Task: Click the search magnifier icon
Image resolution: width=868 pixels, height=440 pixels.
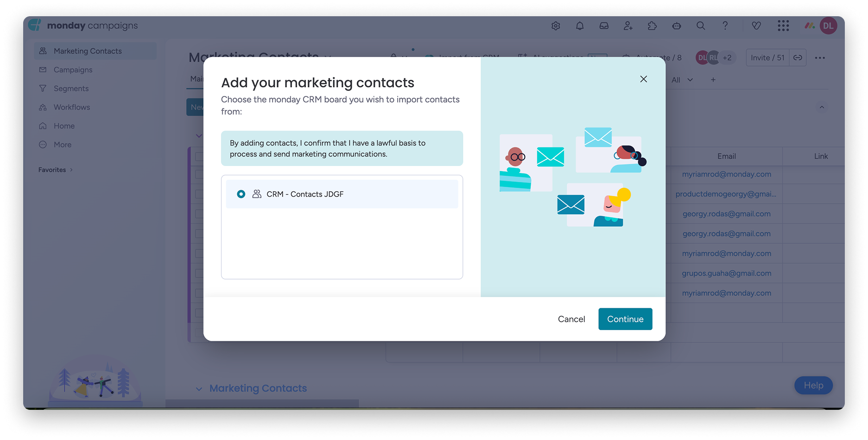Action: 701,26
